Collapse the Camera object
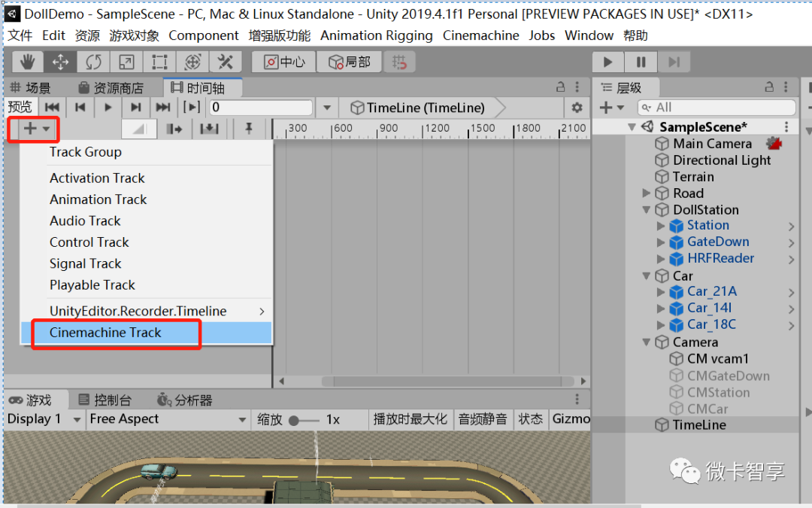The width and height of the screenshot is (812, 508). point(646,342)
